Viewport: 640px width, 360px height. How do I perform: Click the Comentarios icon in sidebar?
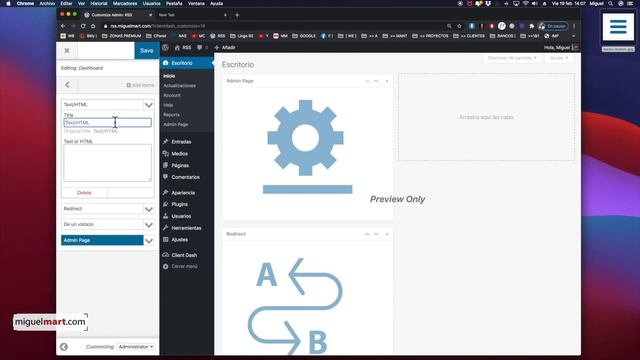coord(165,177)
